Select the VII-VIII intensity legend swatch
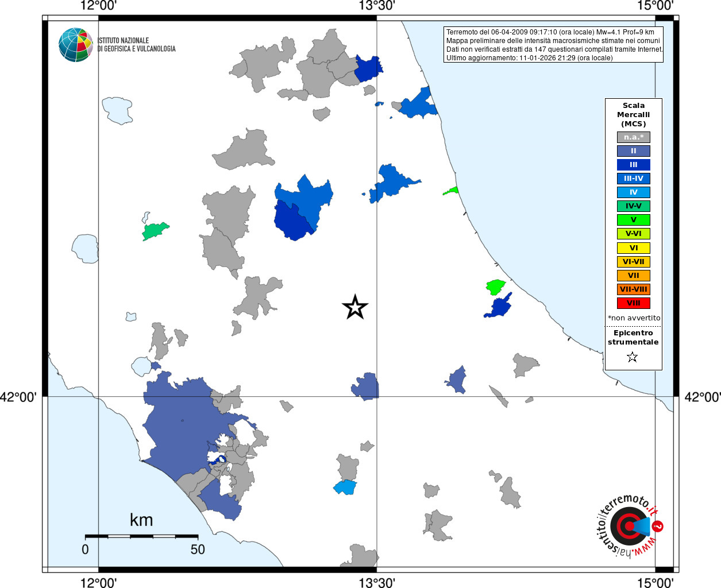 [634, 289]
